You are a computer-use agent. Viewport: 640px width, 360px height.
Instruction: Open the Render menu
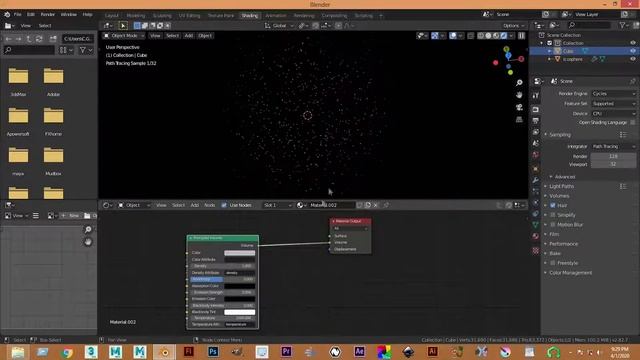[47, 15]
